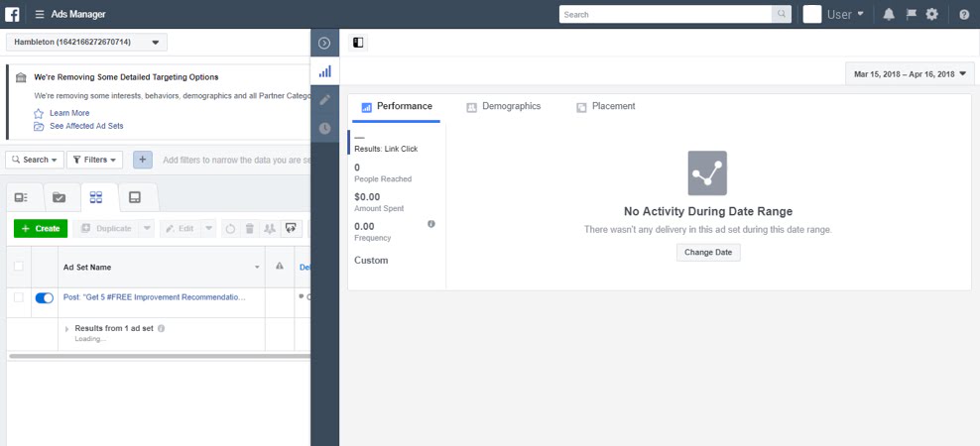Click the refresh circular arrow toolbar icon
980x446 pixels.
pos(230,229)
